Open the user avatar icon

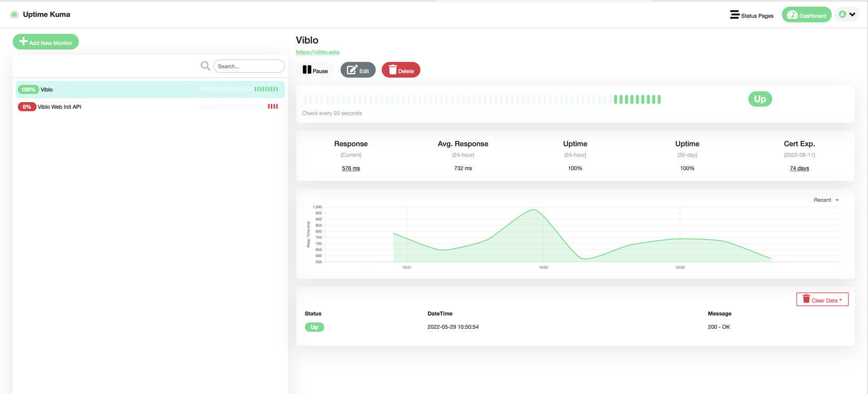pos(842,14)
